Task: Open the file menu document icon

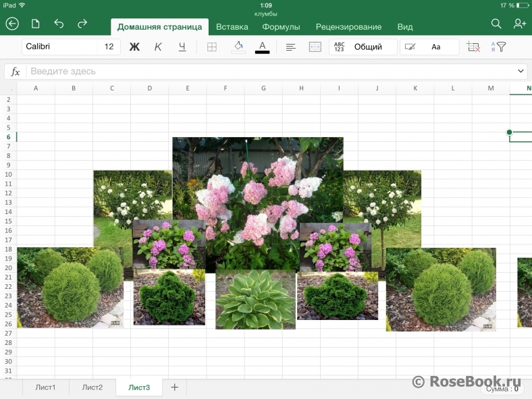Action: click(x=36, y=24)
